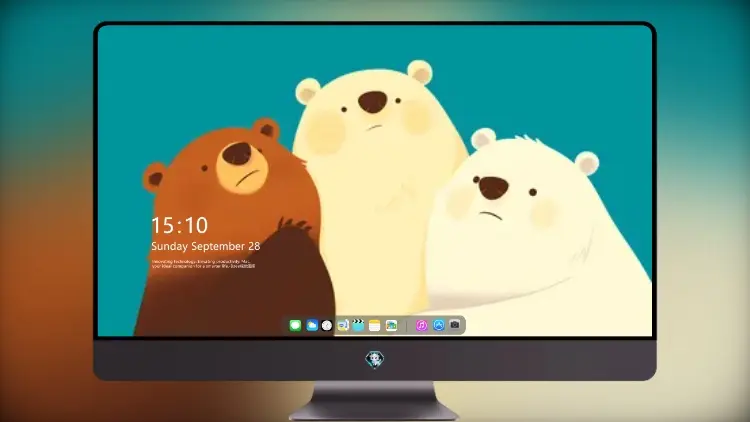Screen dimensions: 750x422
Task: Open the yellow Notes app in the dock
Action: (x=375, y=325)
